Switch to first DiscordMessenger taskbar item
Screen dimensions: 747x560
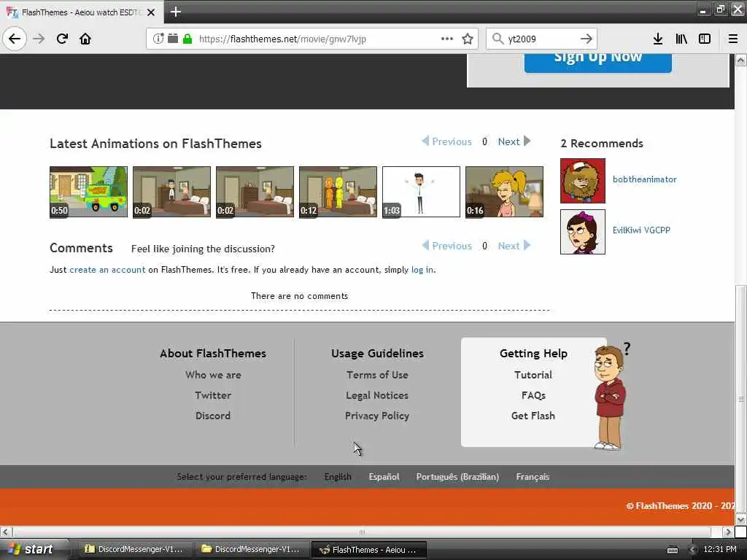[x=135, y=549]
